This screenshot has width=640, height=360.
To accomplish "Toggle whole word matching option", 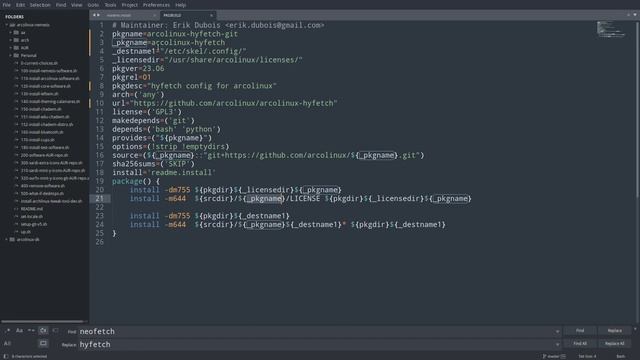I will tap(31, 331).
